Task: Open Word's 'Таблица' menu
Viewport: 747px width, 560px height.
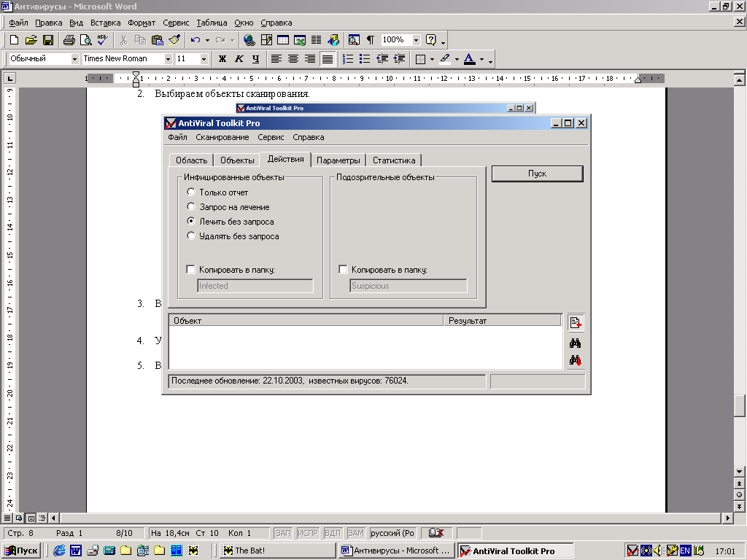Action: coord(212,23)
